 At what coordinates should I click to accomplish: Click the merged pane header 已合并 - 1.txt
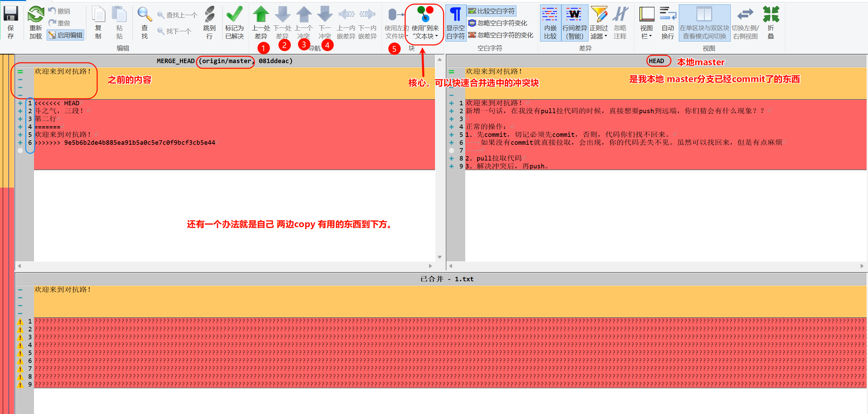coord(446,279)
